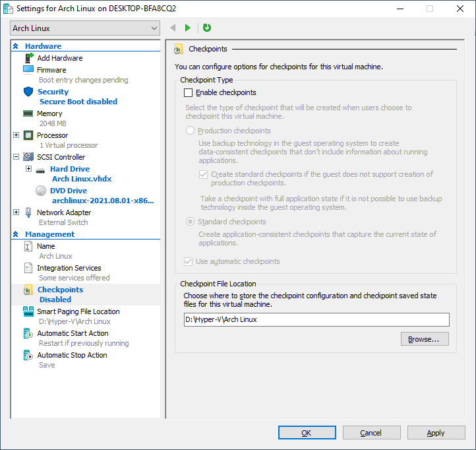This screenshot has width=476, height=450.
Task: Open Automatic Start Action settings icon
Action: coord(28,334)
